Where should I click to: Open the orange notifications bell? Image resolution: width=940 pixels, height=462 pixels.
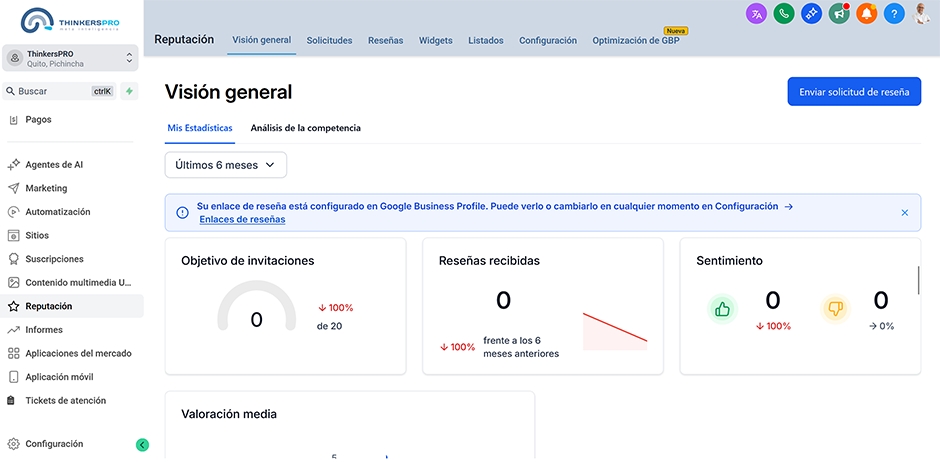[866, 14]
